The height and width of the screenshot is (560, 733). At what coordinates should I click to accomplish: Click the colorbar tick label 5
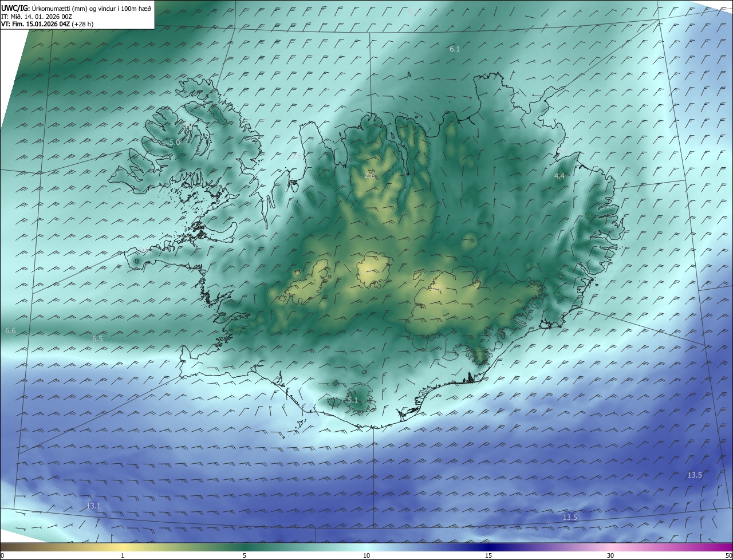pos(245,555)
